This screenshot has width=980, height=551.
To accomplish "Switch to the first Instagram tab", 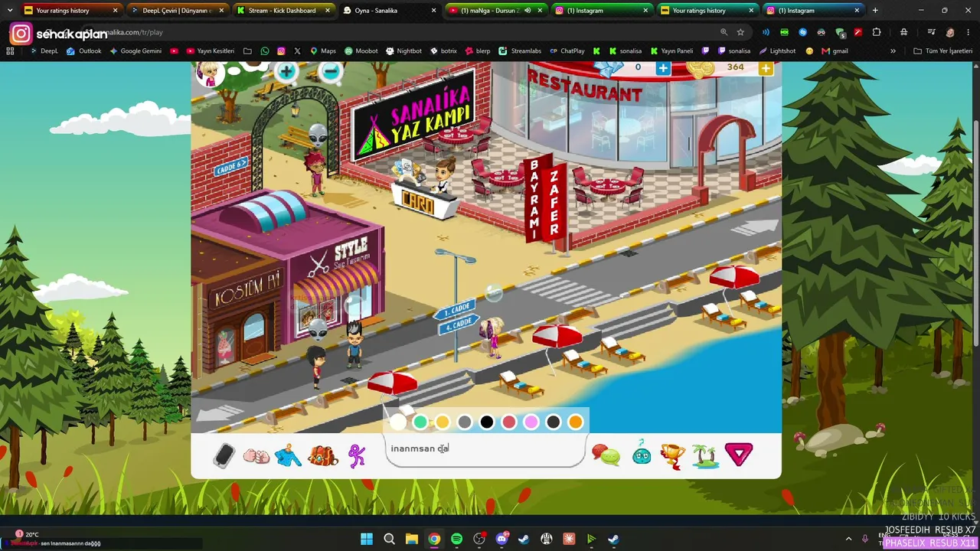I will [x=601, y=11].
